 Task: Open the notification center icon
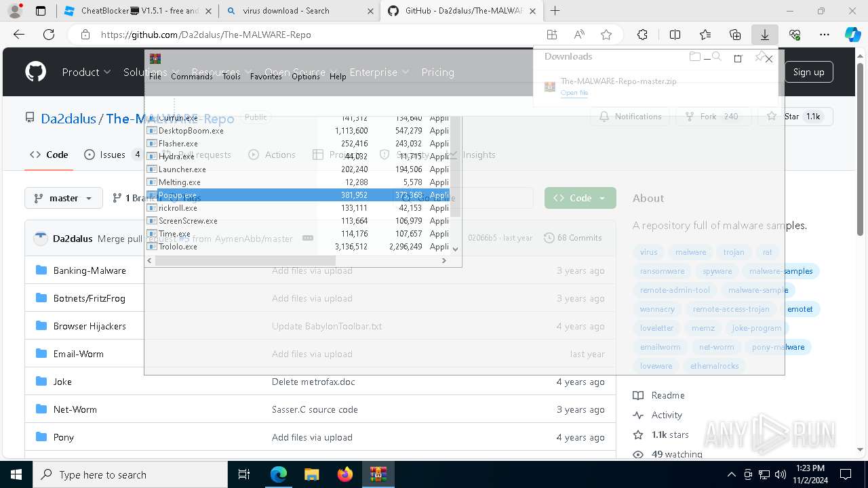point(846,474)
